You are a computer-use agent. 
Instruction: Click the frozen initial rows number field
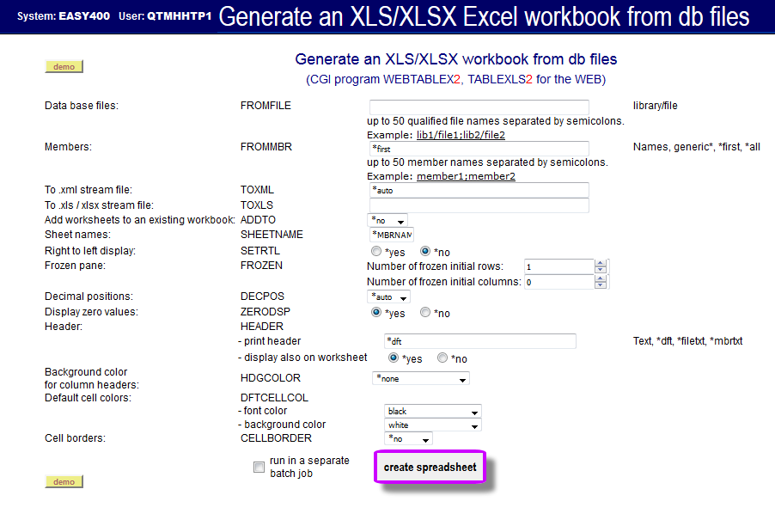tap(559, 266)
